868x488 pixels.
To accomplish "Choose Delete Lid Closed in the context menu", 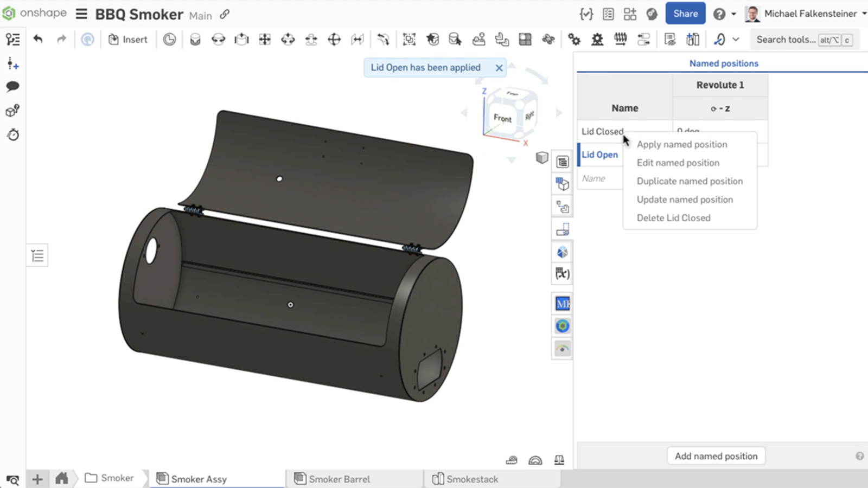I will (x=673, y=217).
